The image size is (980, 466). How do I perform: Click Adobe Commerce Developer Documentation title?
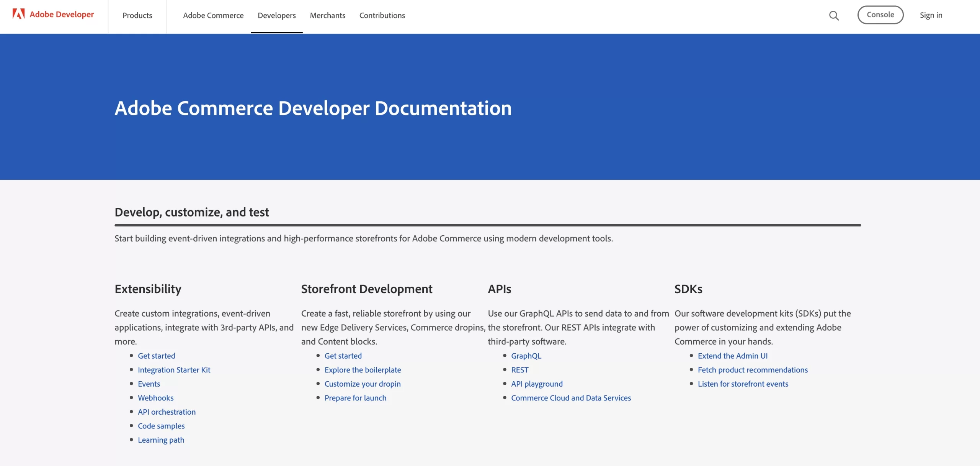pyautogui.click(x=313, y=108)
